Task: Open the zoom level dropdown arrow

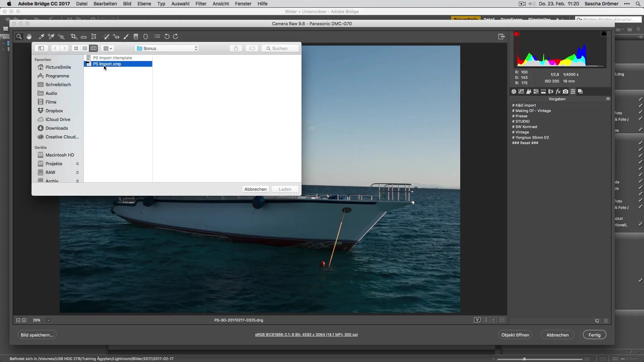Action: click(48, 320)
